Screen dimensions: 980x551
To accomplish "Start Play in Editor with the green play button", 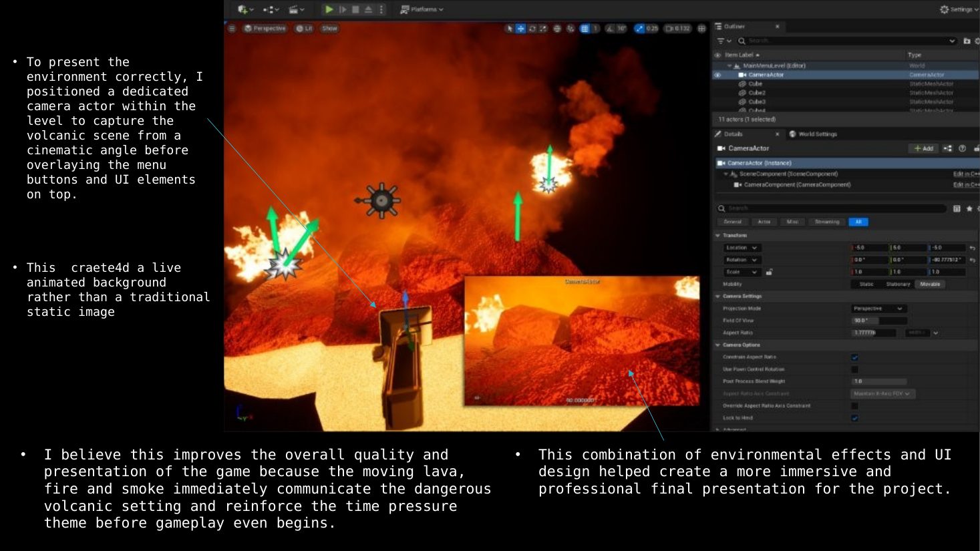I will [329, 9].
